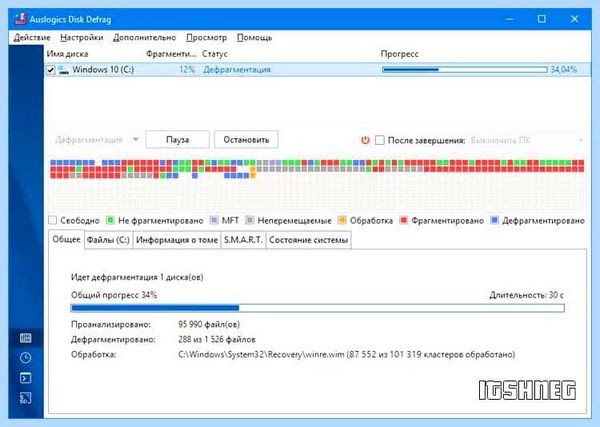Click the disabled Дефрагментация button
The image size is (600, 427).
coord(89,140)
